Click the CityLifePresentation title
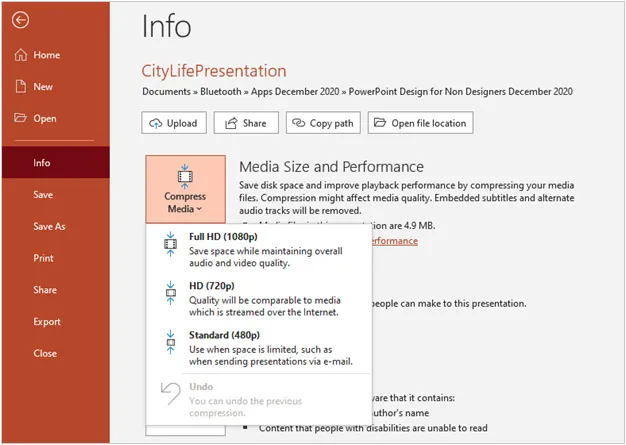 coord(214,71)
